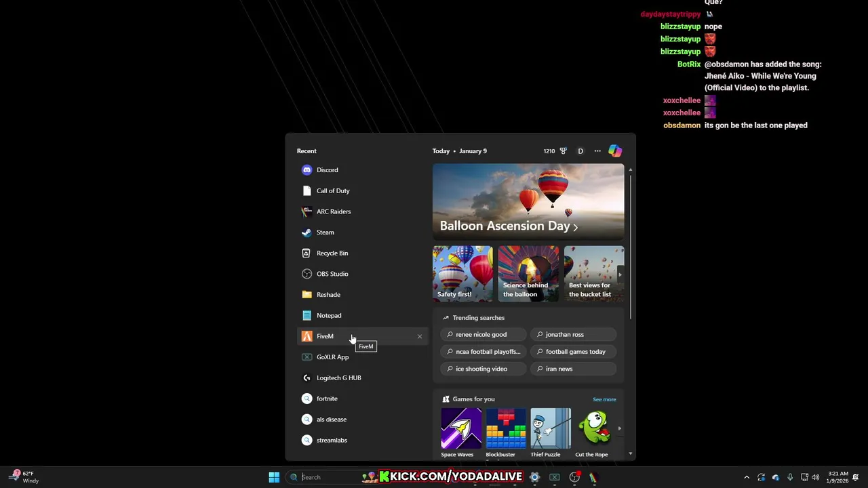Play the Cut the Rope game
The image size is (868, 488).
(594, 433)
